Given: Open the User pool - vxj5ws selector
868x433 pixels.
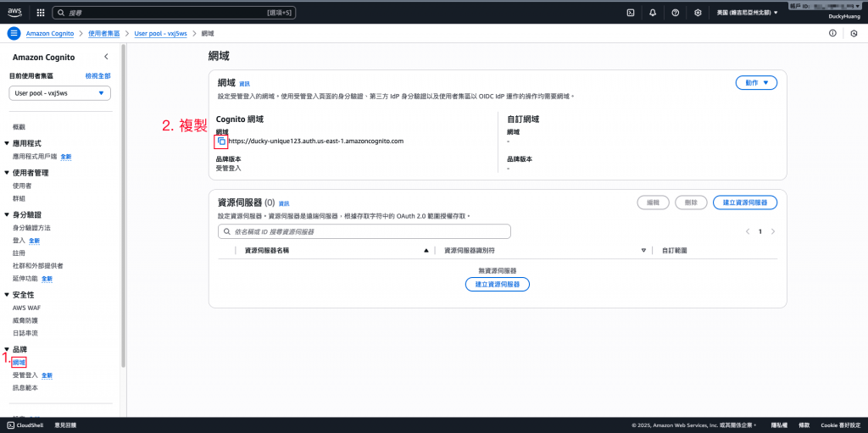Looking at the screenshot, I should (x=60, y=93).
